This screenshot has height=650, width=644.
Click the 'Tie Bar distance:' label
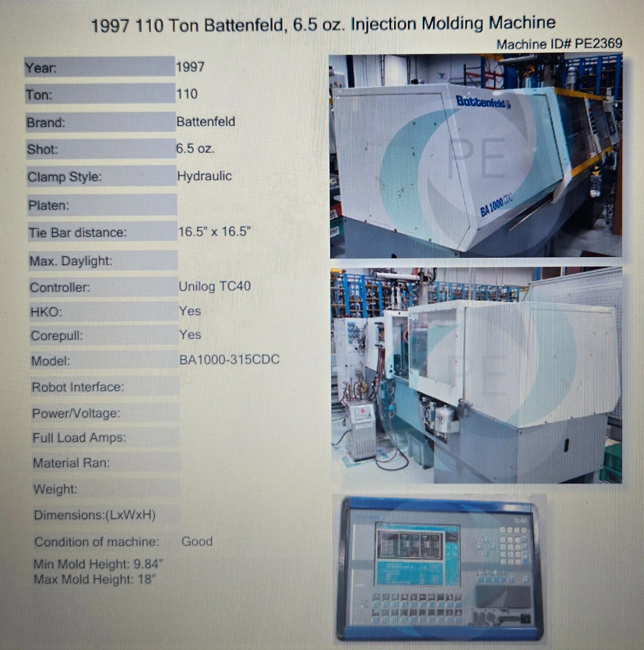point(78,232)
